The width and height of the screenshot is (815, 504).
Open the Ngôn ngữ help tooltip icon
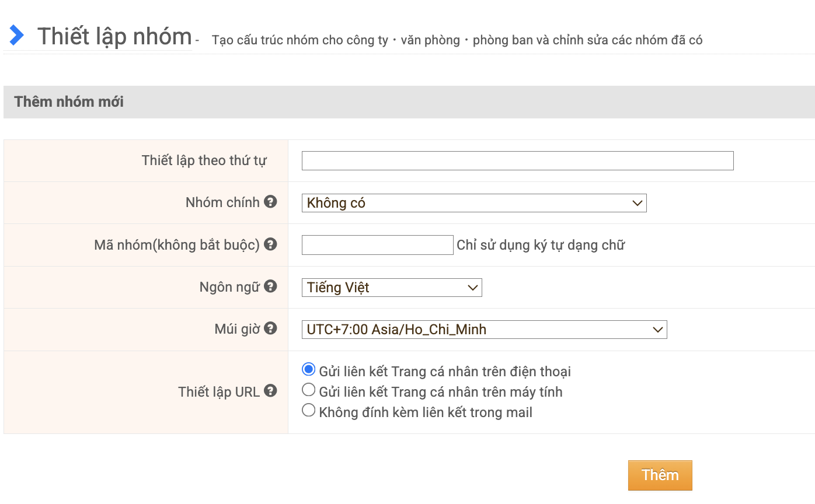(x=270, y=286)
